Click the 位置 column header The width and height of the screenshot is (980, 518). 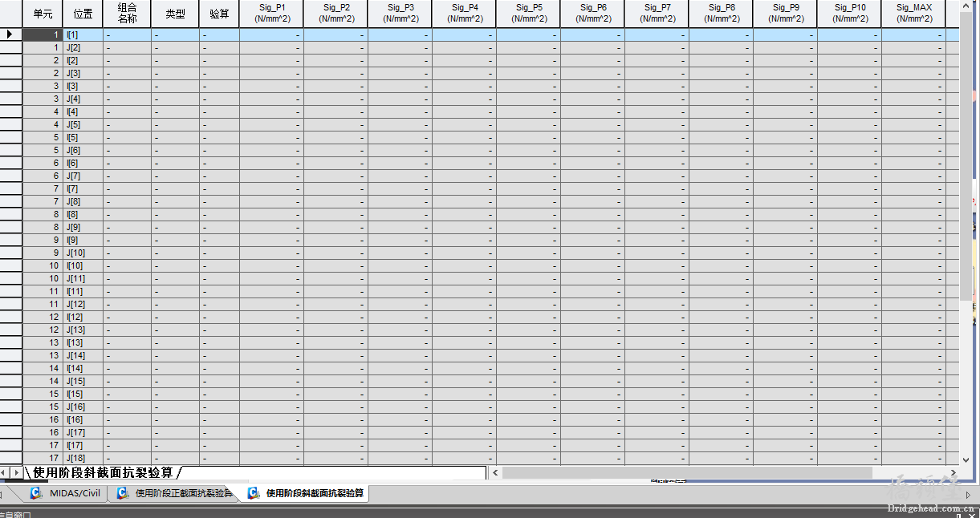(83, 14)
